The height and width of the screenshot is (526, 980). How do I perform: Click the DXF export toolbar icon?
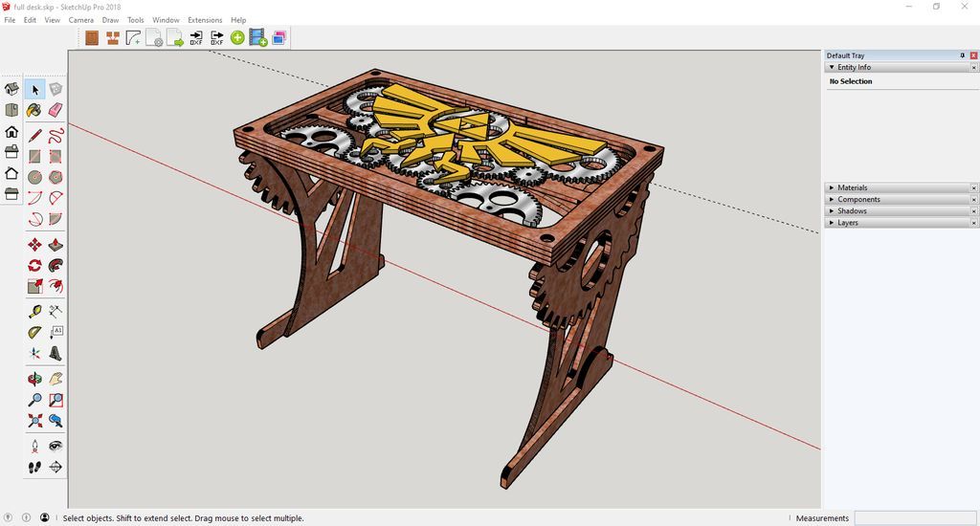[x=217, y=38]
